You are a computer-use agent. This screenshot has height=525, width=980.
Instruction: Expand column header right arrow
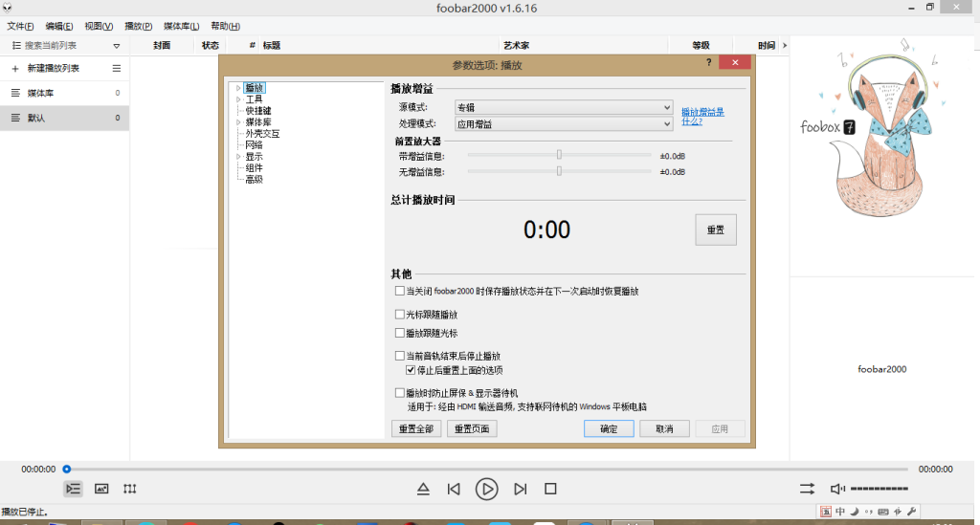[x=785, y=45]
